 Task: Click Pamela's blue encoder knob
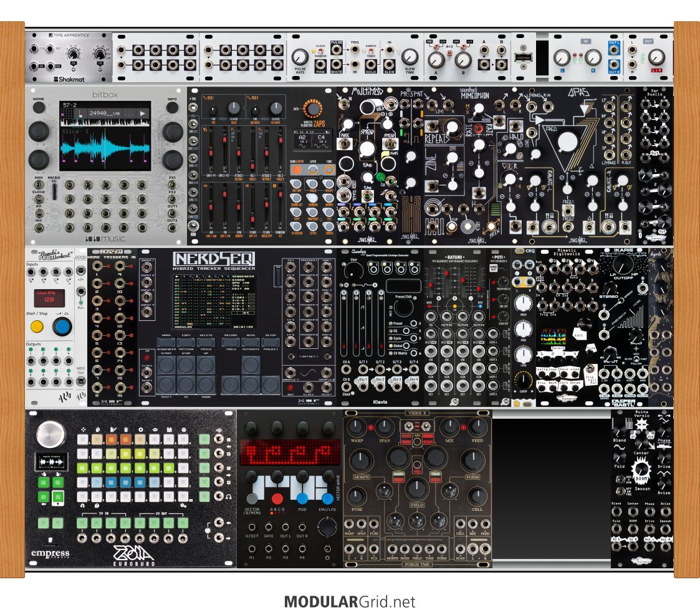[62, 327]
